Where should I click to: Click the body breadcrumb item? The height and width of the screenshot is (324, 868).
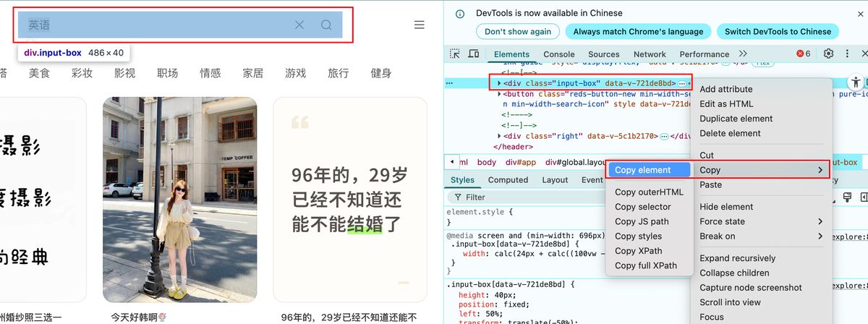(x=487, y=162)
